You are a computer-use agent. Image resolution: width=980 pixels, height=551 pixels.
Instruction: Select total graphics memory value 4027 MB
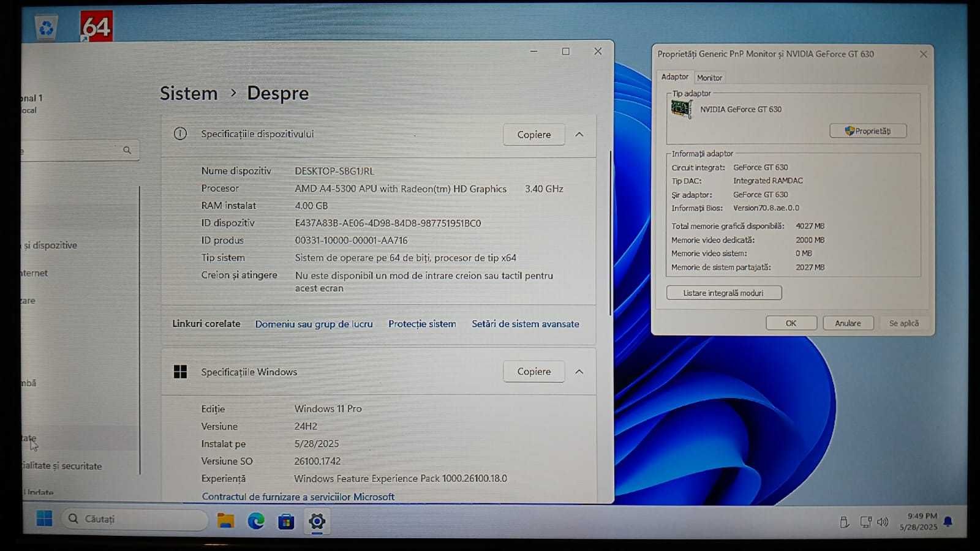pos(810,226)
